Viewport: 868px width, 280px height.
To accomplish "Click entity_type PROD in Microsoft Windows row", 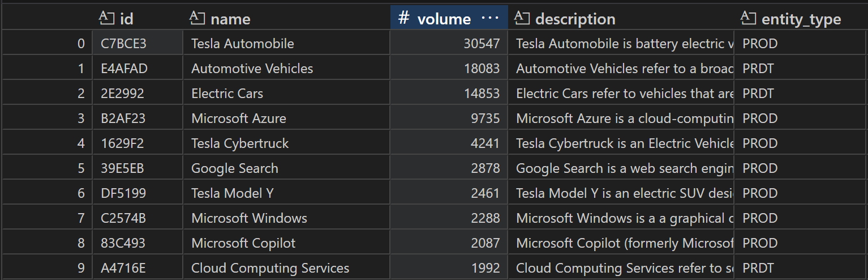I will click(x=801, y=218).
